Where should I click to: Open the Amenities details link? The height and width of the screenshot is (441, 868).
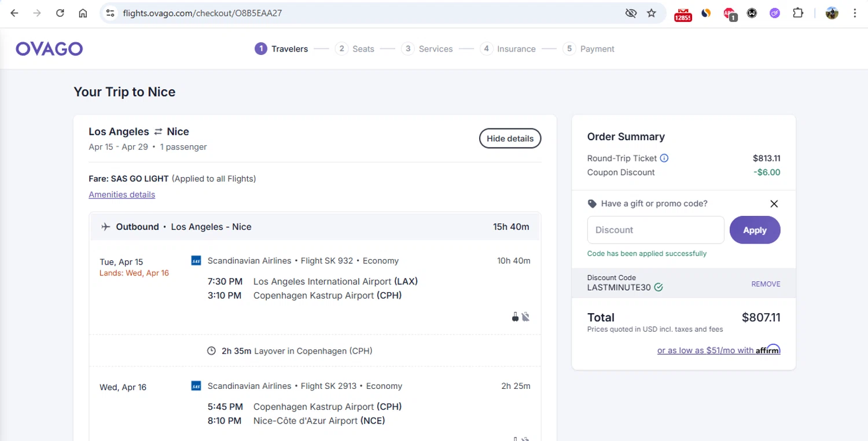[x=122, y=194]
